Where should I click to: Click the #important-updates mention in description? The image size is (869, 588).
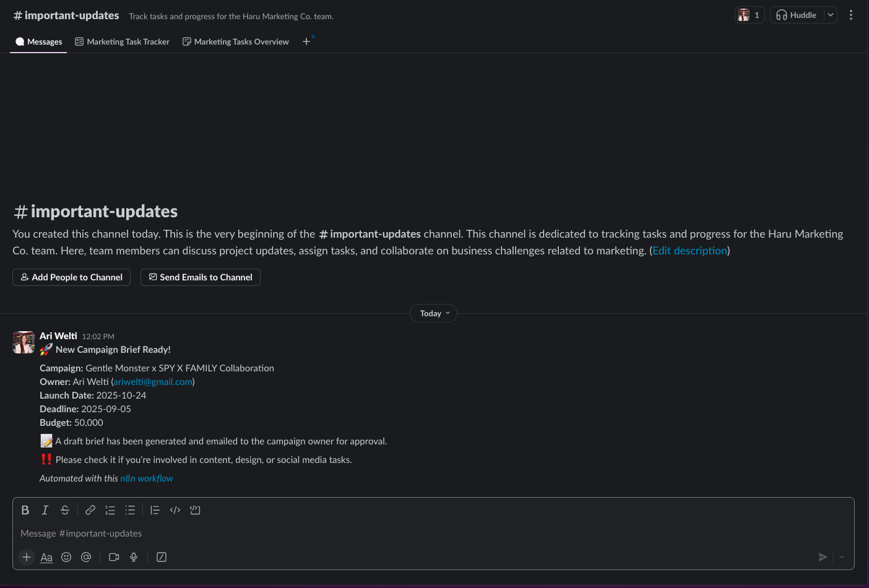(370, 234)
